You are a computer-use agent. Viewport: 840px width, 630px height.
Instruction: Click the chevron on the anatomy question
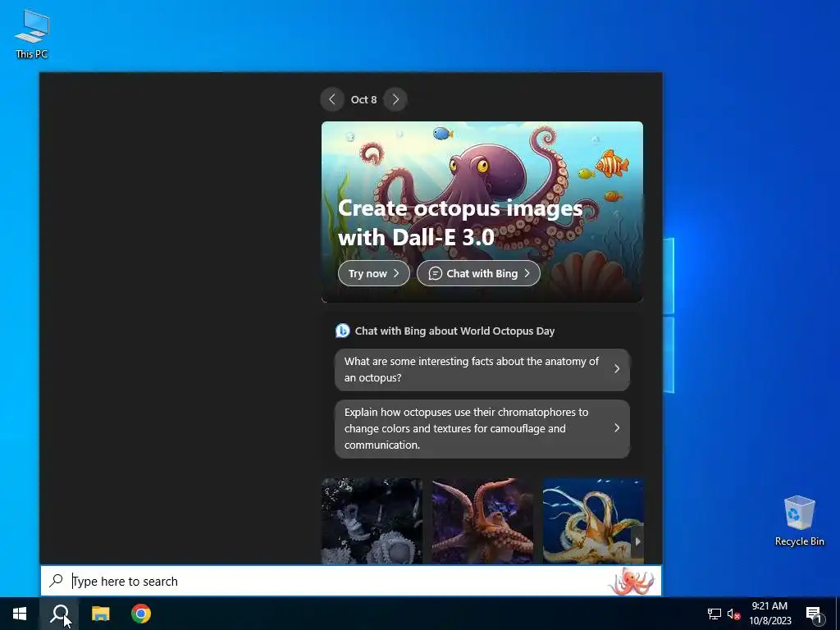click(x=617, y=369)
